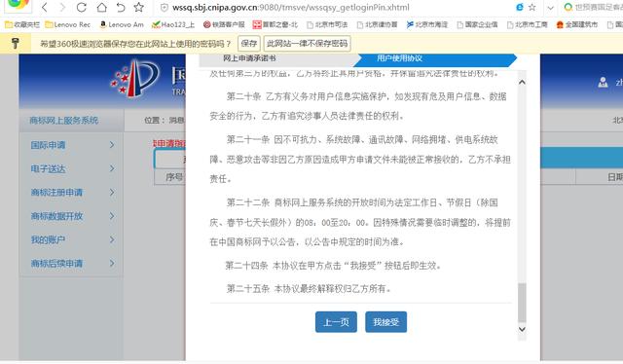Image resolution: width=623 pixels, height=364 pixels.
Task: Click the trademark office logo in header
Action: [x=135, y=78]
